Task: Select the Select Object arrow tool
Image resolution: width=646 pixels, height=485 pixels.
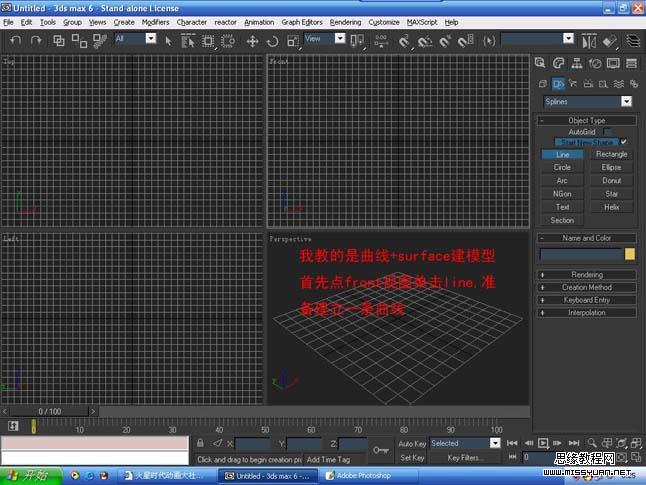Action: [168, 41]
